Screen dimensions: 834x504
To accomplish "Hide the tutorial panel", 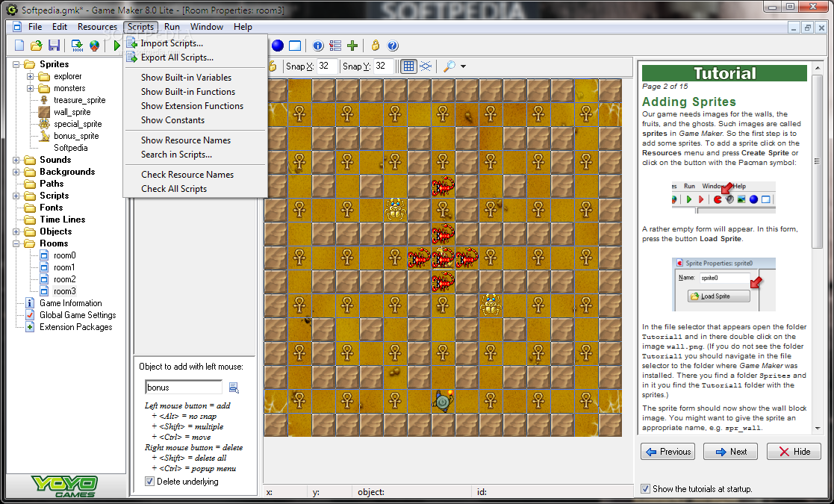I will pos(794,452).
